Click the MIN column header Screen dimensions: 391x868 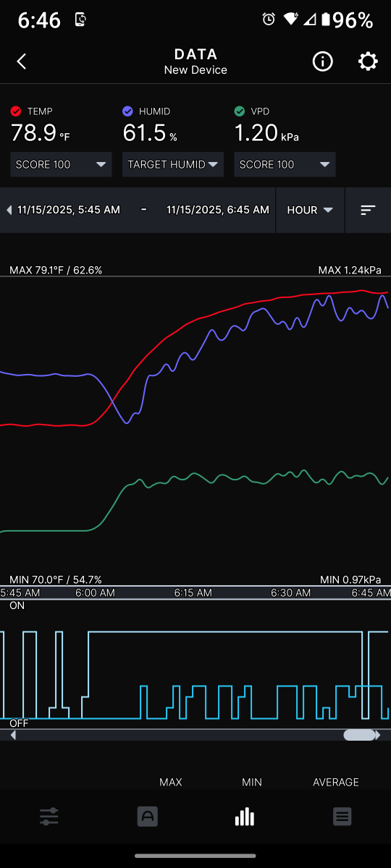tap(252, 782)
